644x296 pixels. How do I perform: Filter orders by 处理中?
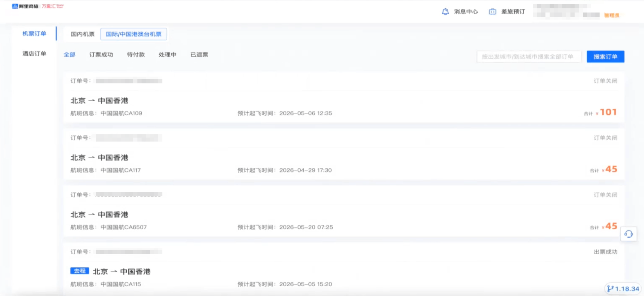tap(167, 55)
